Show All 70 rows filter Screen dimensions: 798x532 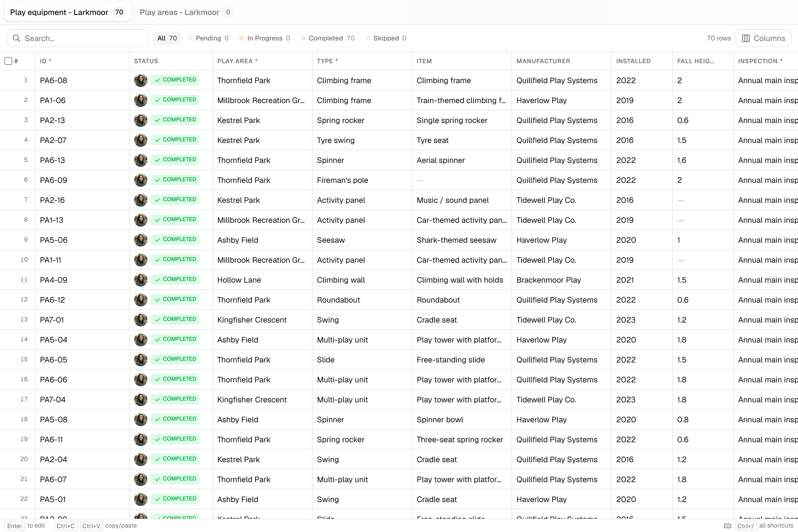[x=167, y=38]
